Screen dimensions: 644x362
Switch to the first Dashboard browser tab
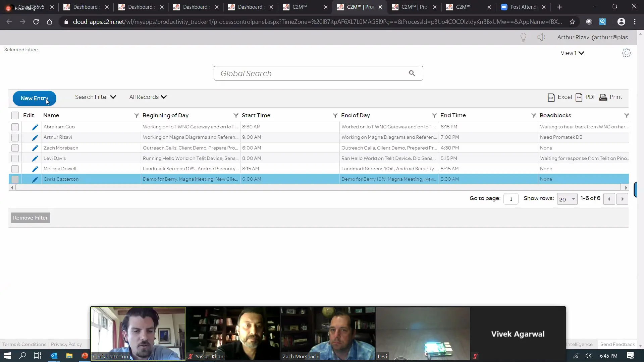point(85,7)
